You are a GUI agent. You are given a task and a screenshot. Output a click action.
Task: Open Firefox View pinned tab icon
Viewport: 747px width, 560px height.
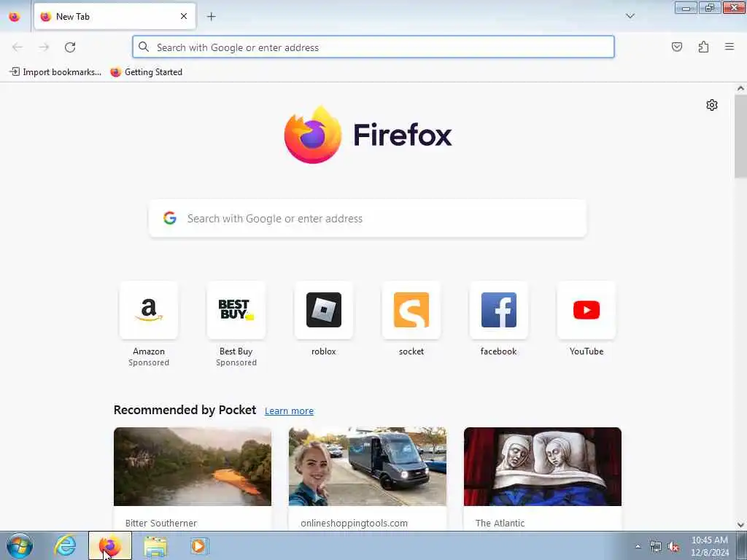pos(15,16)
